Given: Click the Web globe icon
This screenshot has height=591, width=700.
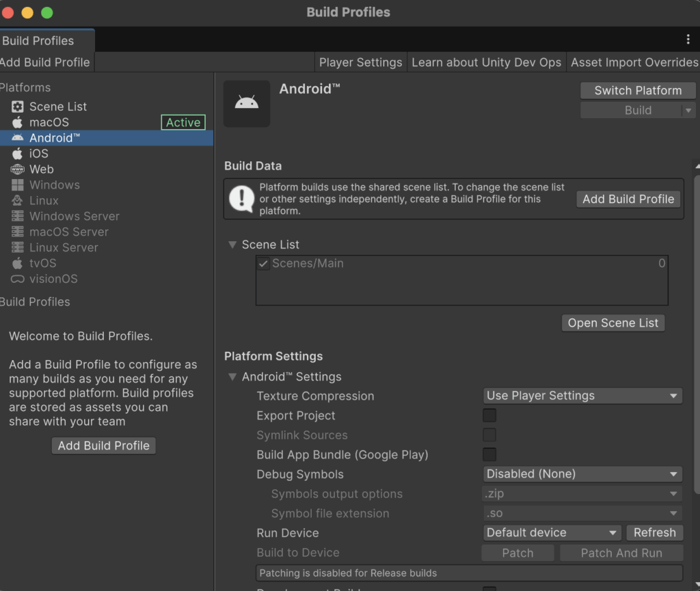Looking at the screenshot, I should point(17,169).
